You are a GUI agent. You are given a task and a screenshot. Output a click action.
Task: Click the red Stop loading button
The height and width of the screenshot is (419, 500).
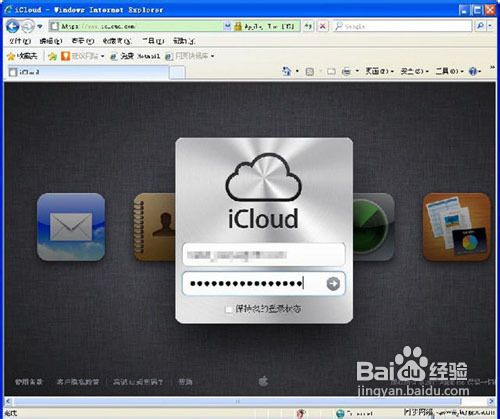[322, 26]
